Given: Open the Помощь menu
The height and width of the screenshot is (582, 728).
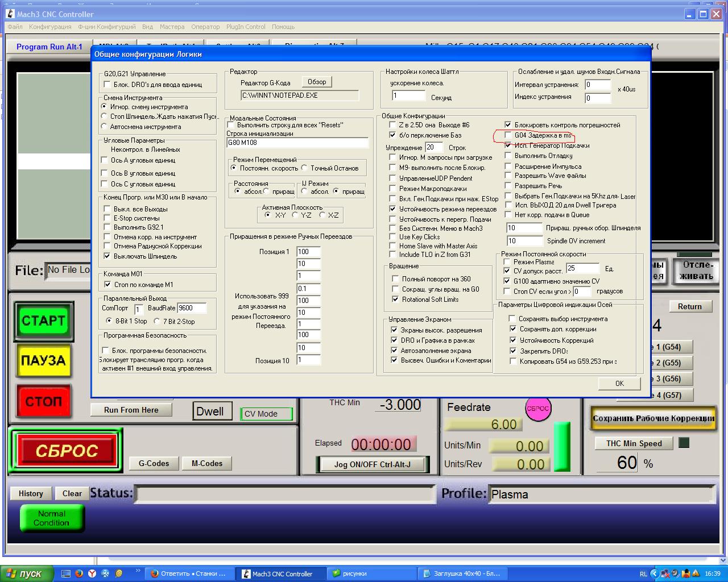Looking at the screenshot, I should click(x=283, y=27).
